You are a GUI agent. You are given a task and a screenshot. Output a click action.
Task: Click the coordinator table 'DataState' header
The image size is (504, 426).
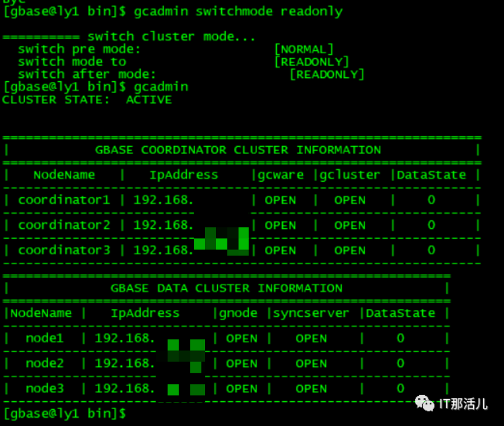[431, 175]
